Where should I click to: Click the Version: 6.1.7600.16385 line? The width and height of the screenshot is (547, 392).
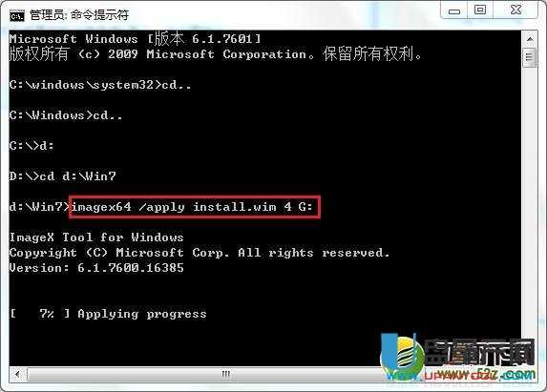pos(96,268)
